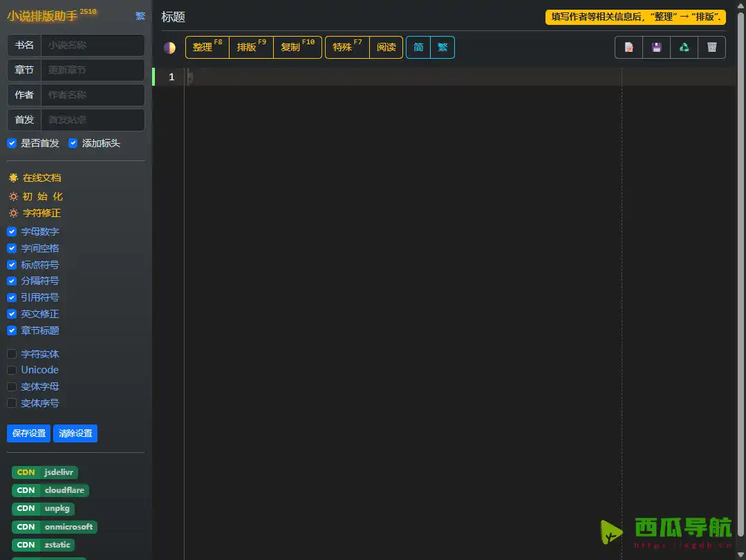Image resolution: width=746 pixels, height=560 pixels.
Task: Disable the 添加标头 checkbox
Action: pyautogui.click(x=73, y=143)
